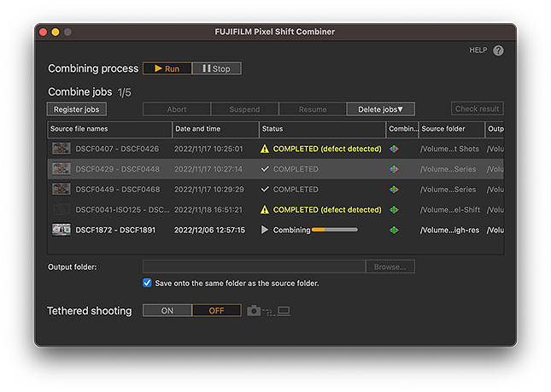Click the Register jobs button

point(76,109)
